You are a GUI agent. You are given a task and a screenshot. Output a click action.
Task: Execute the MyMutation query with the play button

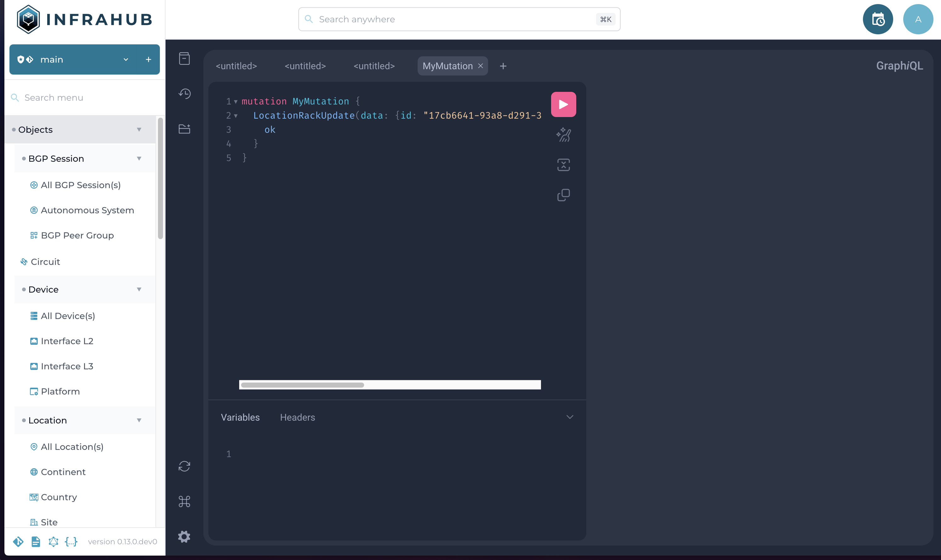click(x=563, y=104)
